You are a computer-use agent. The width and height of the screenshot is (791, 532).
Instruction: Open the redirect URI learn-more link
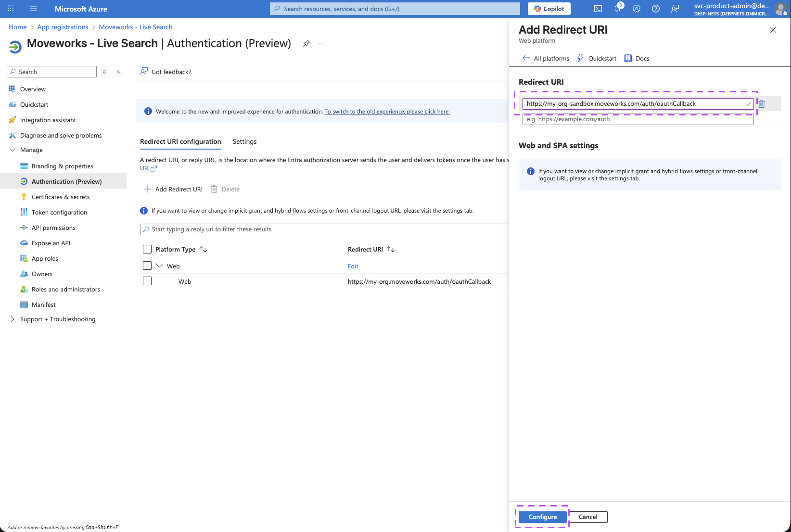click(148, 168)
